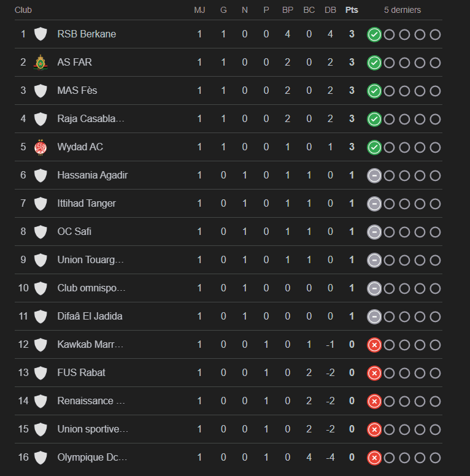Click Kawkab Marr… red loss result icon
The image size is (470, 476).
pos(374,345)
